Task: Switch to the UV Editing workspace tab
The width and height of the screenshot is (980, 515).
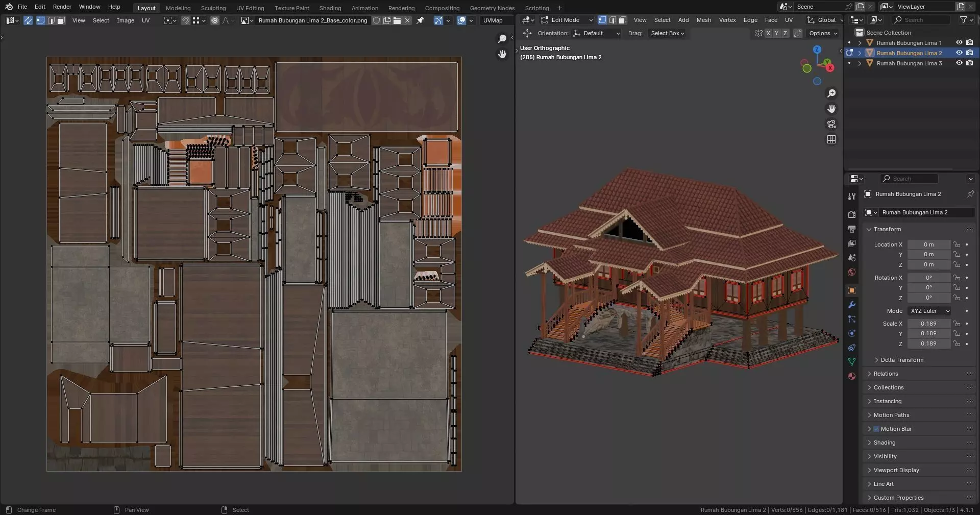Action: coord(250,8)
